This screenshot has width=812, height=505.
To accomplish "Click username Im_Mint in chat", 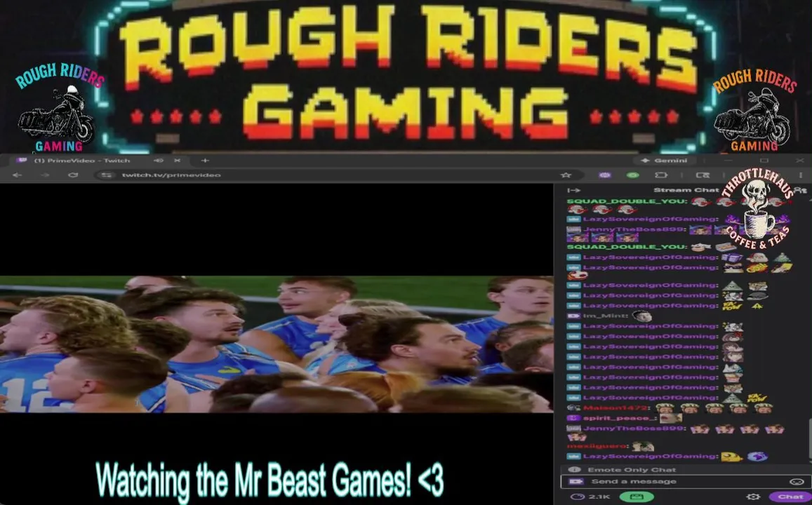I will pyautogui.click(x=606, y=316).
